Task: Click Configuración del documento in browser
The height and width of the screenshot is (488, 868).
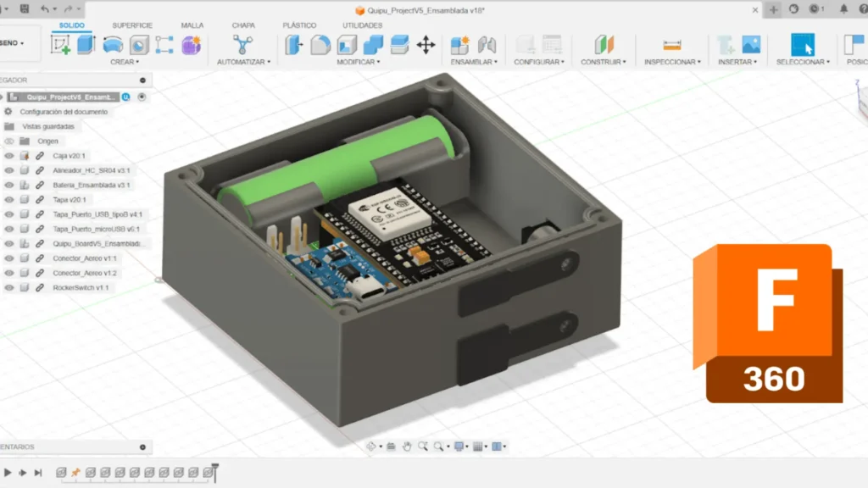Action: (64, 112)
